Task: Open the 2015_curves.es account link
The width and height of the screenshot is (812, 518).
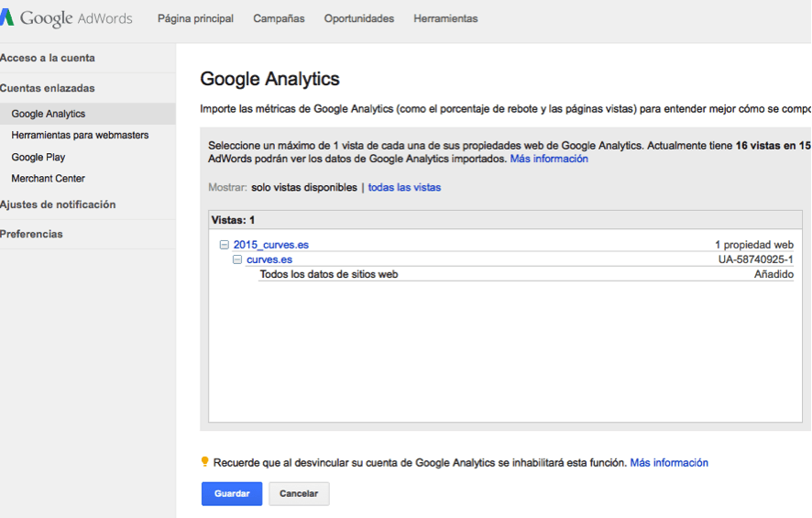Action: pyautogui.click(x=271, y=245)
